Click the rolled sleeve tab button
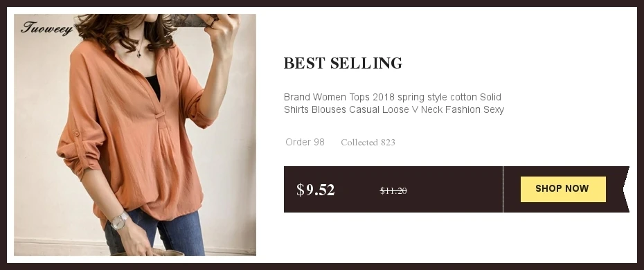This screenshot has width=644, height=270. (76, 134)
